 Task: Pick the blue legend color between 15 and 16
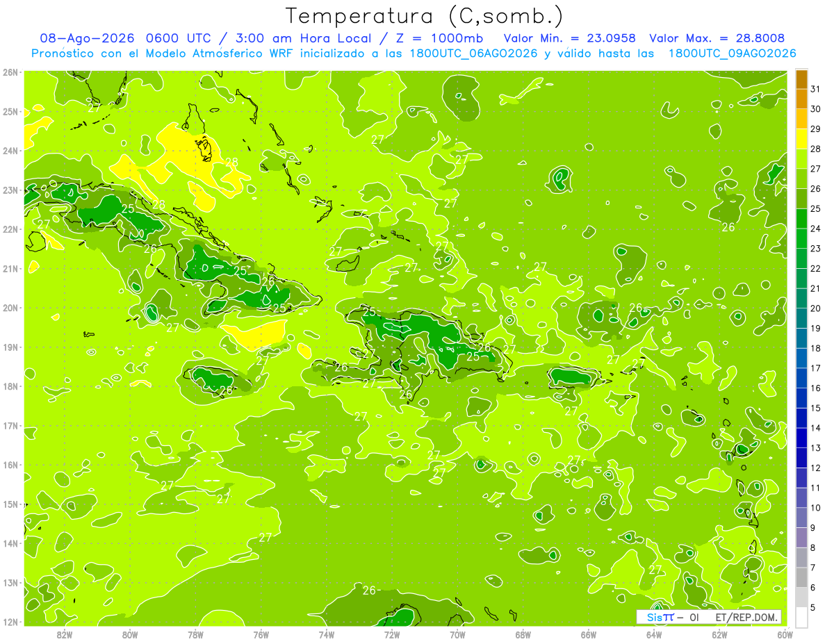coord(801,399)
